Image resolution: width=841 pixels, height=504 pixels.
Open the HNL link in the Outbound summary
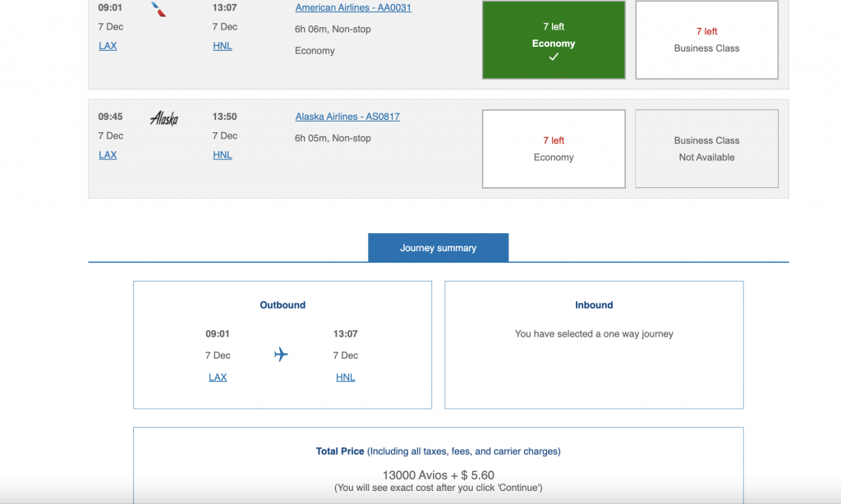345,378
